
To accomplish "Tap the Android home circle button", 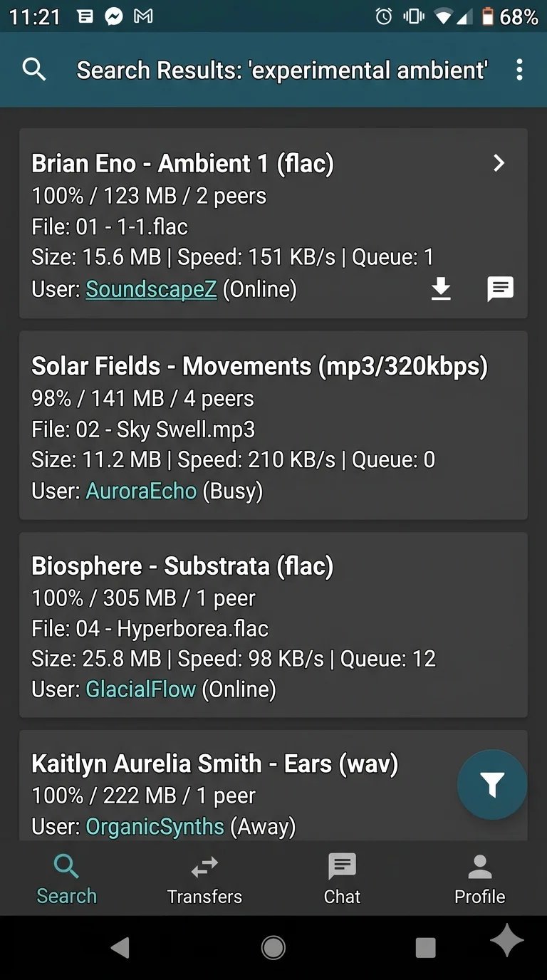I will pyautogui.click(x=273, y=947).
